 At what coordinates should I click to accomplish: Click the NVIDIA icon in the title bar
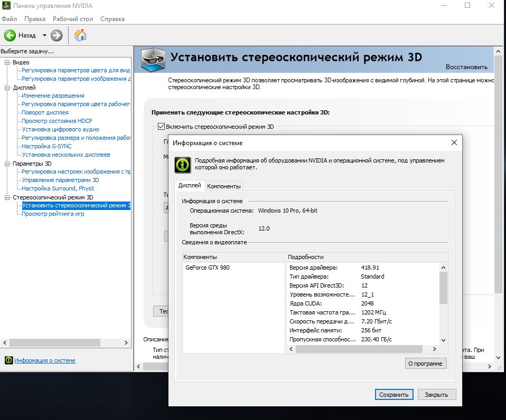[x=6, y=5]
